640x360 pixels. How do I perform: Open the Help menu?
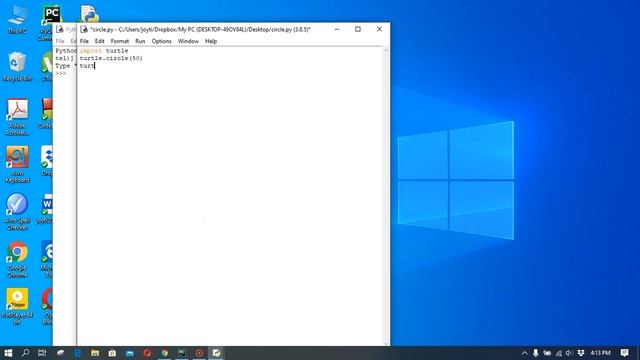(211, 41)
